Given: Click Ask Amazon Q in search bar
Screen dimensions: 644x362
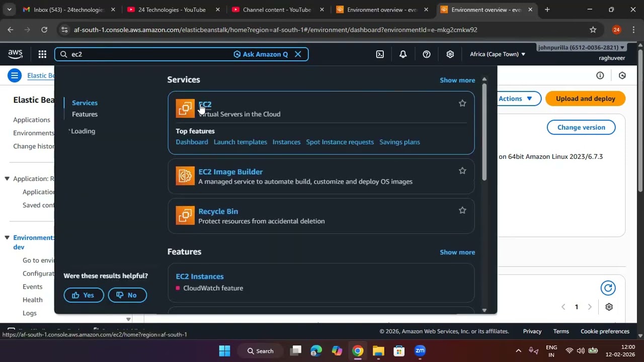Looking at the screenshot, I should click(x=261, y=54).
